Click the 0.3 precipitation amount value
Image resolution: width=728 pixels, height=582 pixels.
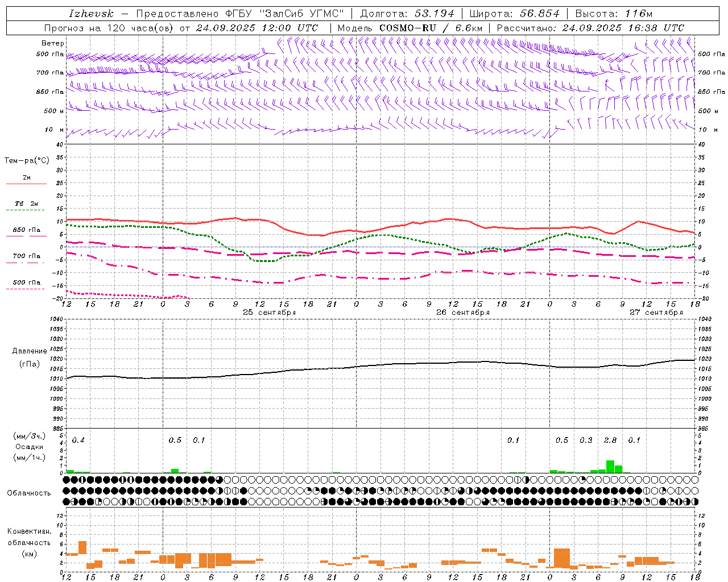(586, 440)
